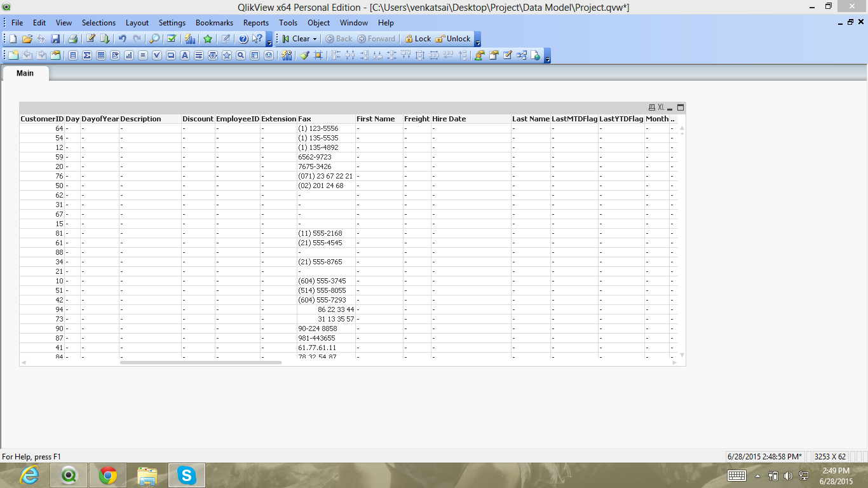The width and height of the screenshot is (868, 488).
Task: Create a Text Object using the A icon
Action: click(x=185, y=55)
